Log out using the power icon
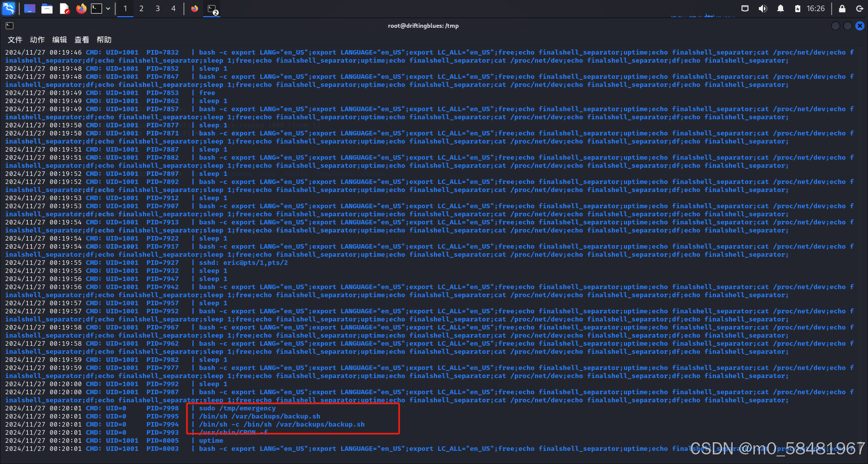 (859, 9)
